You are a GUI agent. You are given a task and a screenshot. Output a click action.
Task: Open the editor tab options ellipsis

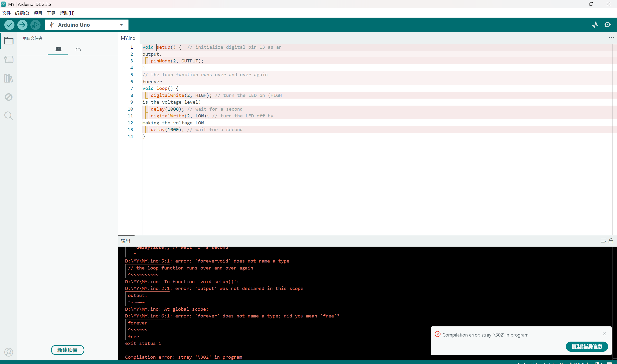611,38
